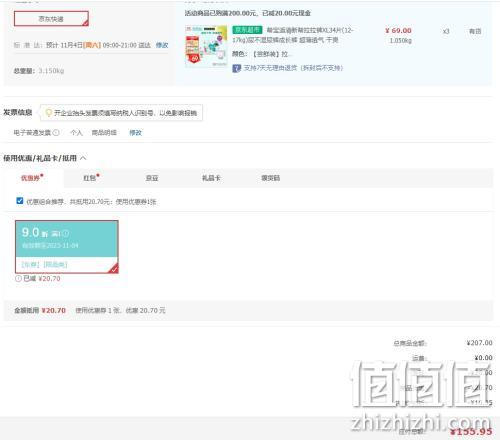The image size is (500, 440).
Task: Switch to the 优惠券 tab
Action: click(32, 178)
